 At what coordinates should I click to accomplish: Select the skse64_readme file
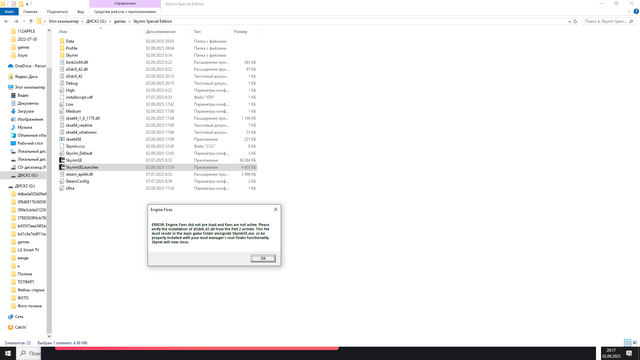coord(79,125)
